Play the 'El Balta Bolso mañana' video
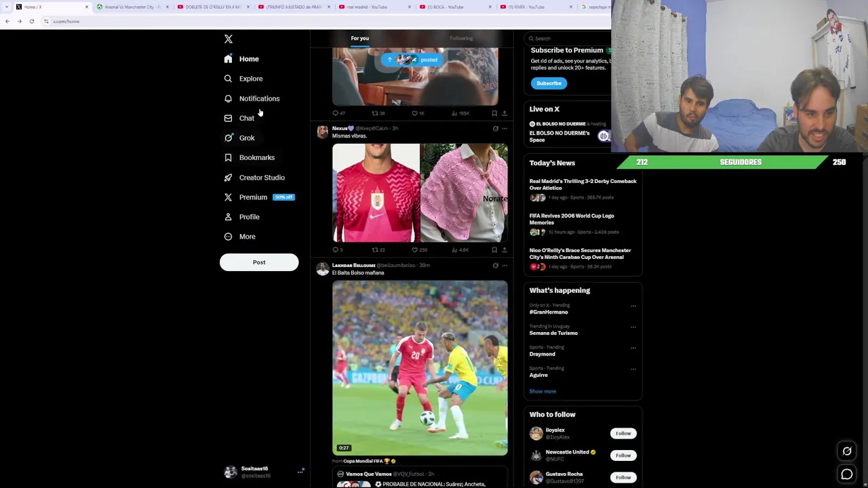This screenshot has height=488, width=868. [420, 367]
